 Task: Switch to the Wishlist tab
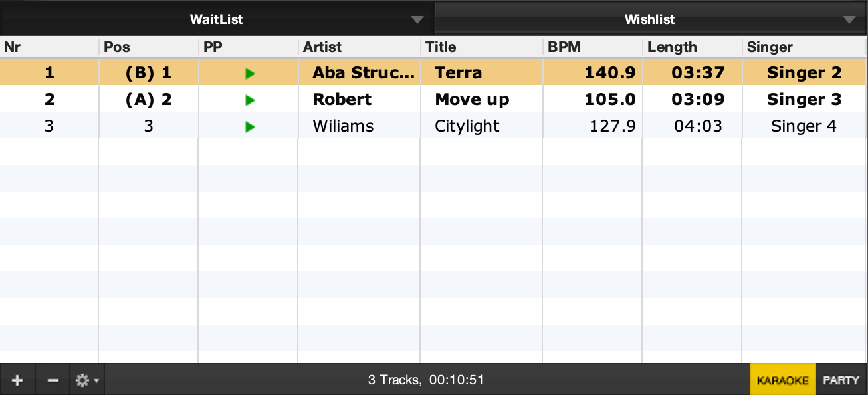coord(649,19)
